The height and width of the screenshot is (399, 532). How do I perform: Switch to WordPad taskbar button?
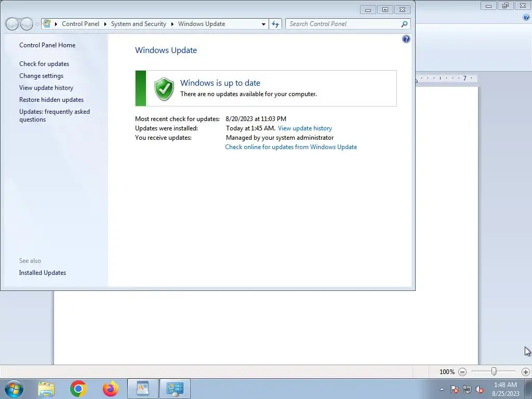coord(142,389)
